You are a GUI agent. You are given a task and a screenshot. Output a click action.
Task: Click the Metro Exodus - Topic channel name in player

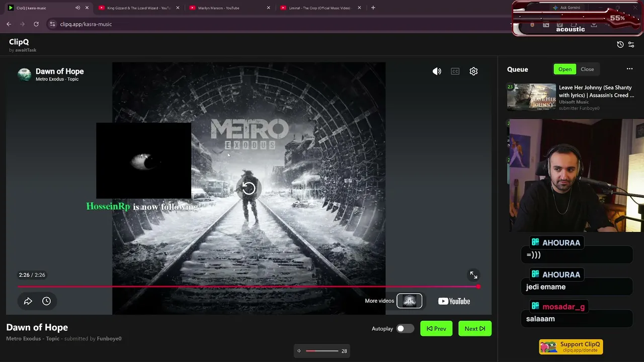57,79
